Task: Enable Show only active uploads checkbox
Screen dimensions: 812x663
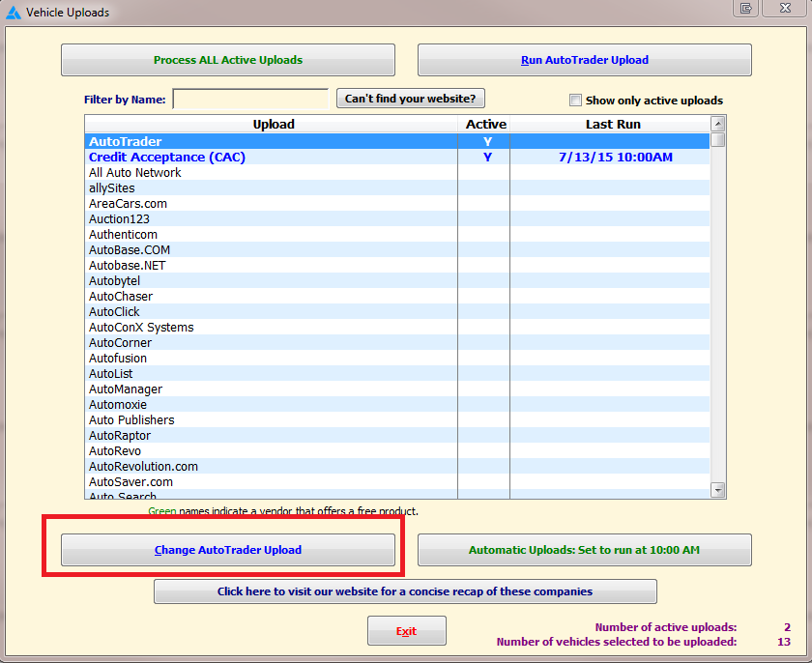Action: (575, 100)
